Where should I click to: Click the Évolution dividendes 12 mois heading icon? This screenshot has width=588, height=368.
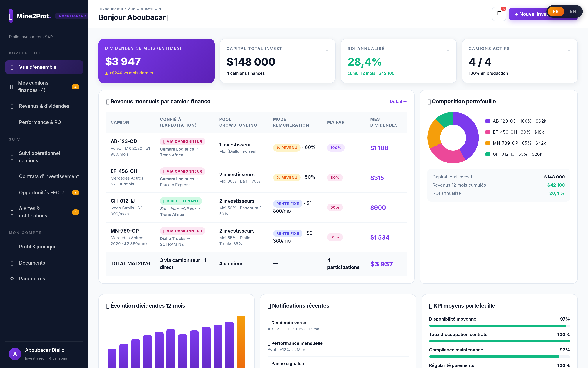[x=108, y=306]
